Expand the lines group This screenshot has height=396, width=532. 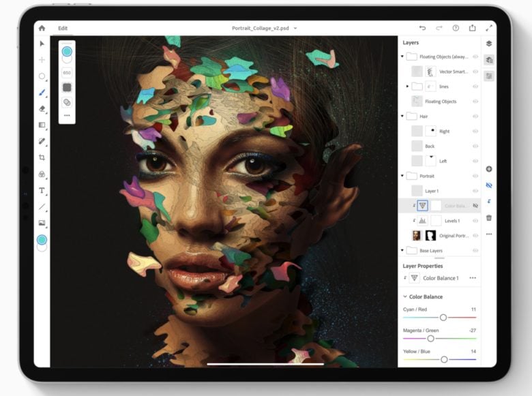coord(407,87)
